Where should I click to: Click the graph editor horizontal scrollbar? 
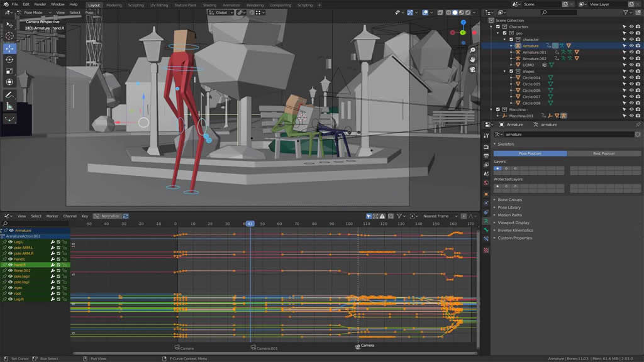(275, 353)
